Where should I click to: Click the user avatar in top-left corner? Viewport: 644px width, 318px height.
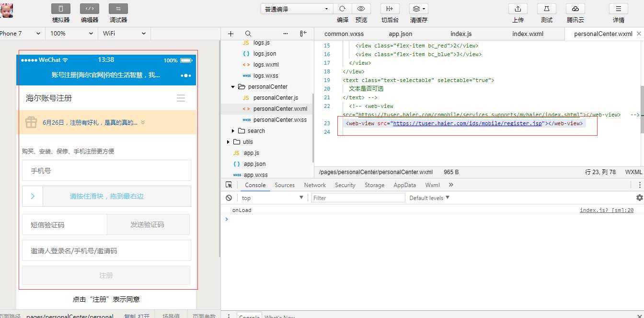[x=6, y=11]
